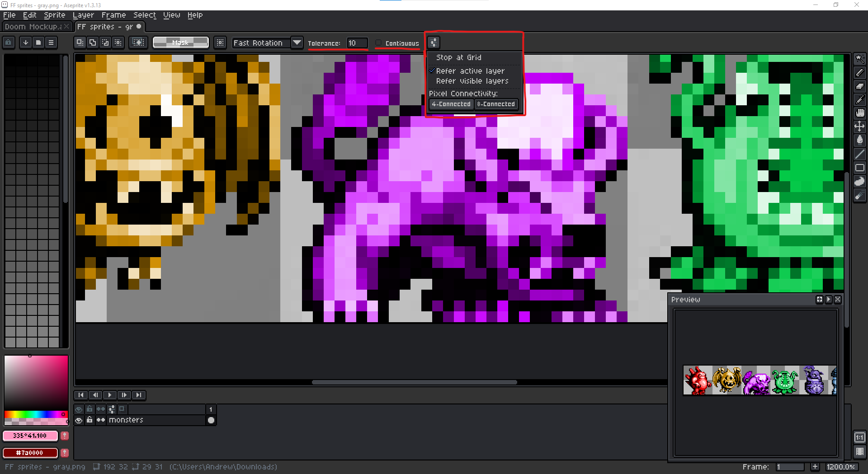This screenshot has width=868, height=474.
Task: Select the Eyedropper tool
Action: 860,99
